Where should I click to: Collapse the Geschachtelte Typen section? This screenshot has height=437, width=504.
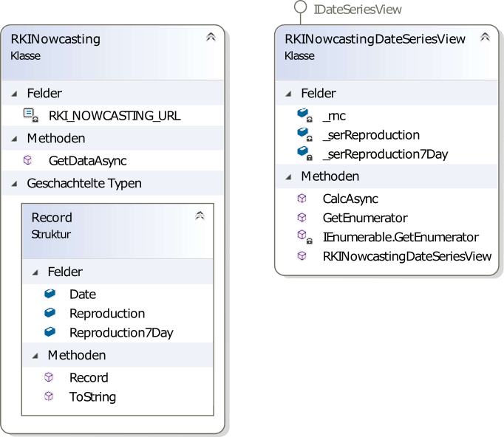point(14,184)
